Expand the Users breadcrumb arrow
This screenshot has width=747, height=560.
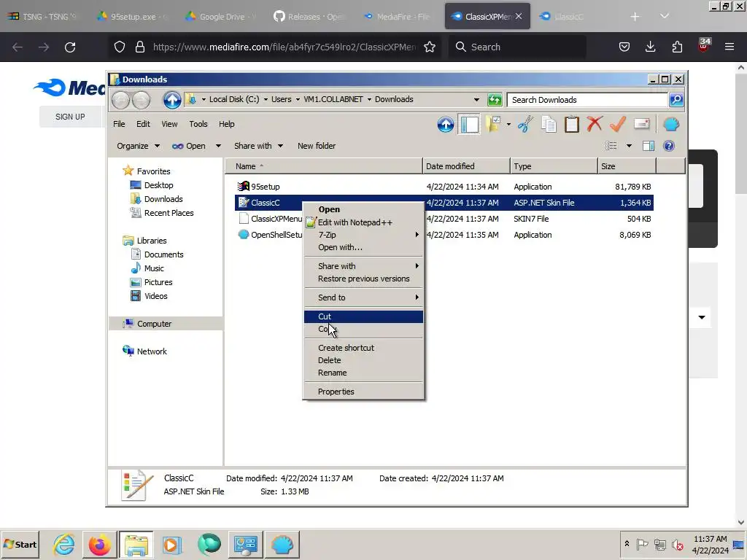298,99
